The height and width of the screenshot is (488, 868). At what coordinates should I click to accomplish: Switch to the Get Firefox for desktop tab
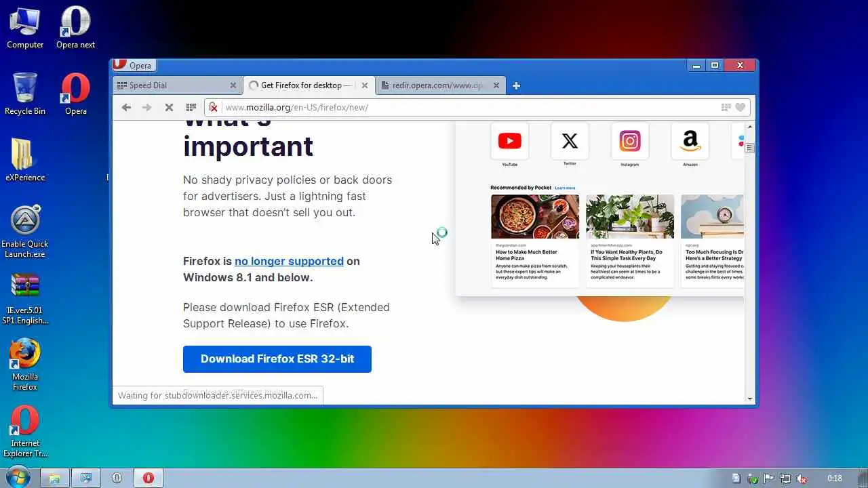click(x=309, y=85)
